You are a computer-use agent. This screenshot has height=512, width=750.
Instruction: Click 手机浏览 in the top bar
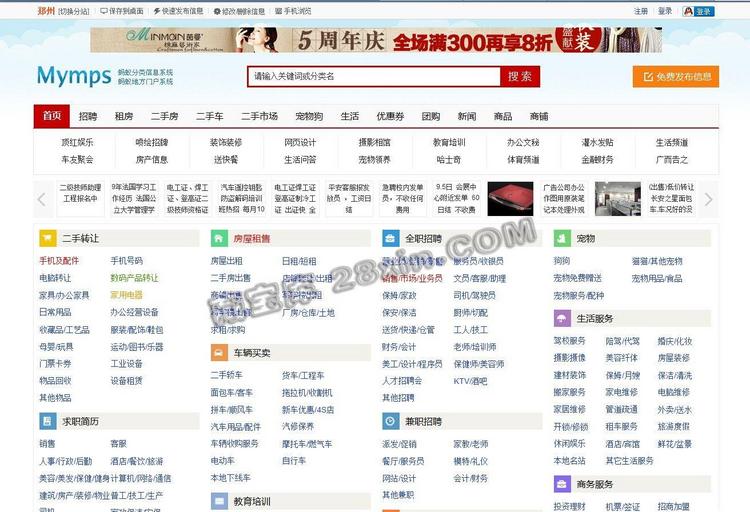[293, 11]
